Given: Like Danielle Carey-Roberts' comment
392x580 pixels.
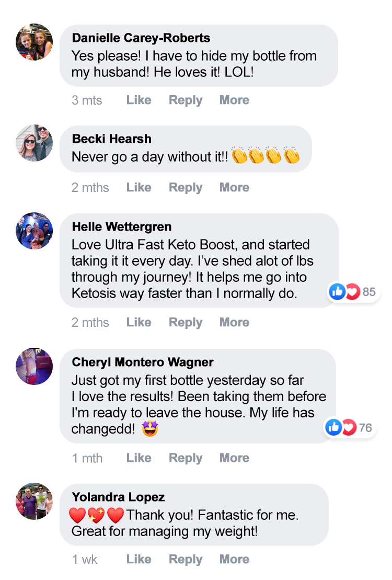Looking at the screenshot, I should click(139, 100).
